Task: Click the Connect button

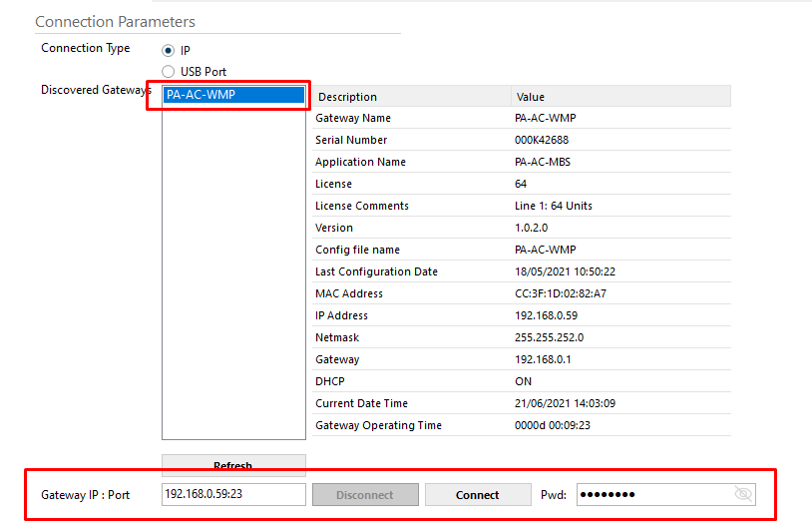Action: (477, 495)
